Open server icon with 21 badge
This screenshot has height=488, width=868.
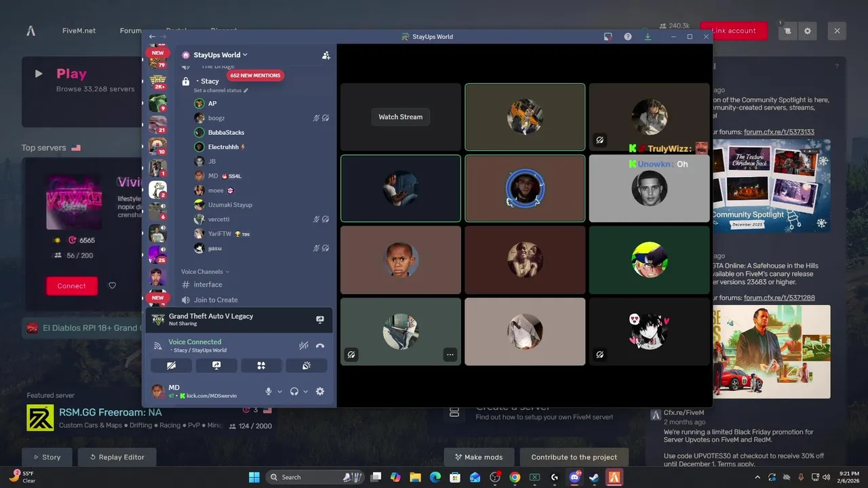[x=157, y=125]
